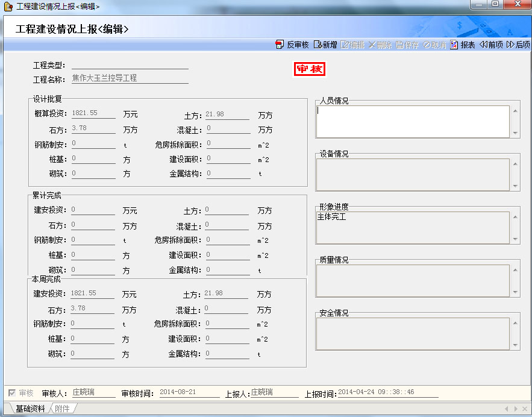Click the 反审核 toolbar icon
The width and height of the screenshot is (532, 417).
tap(280, 45)
